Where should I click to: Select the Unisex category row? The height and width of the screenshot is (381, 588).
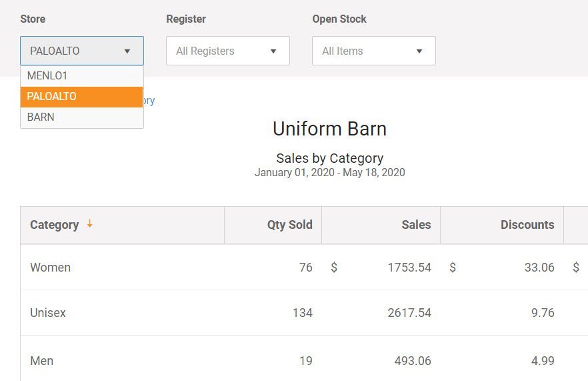304,313
